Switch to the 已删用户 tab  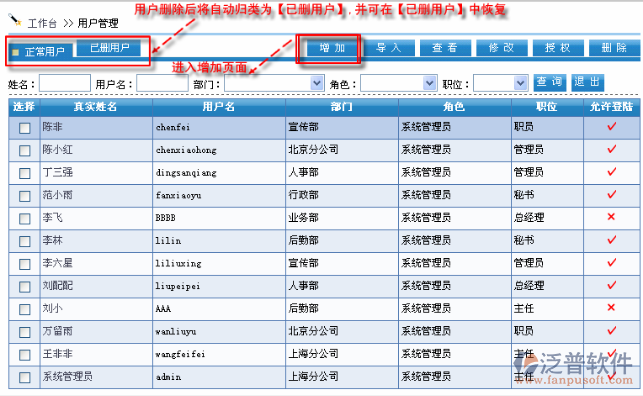pos(109,48)
